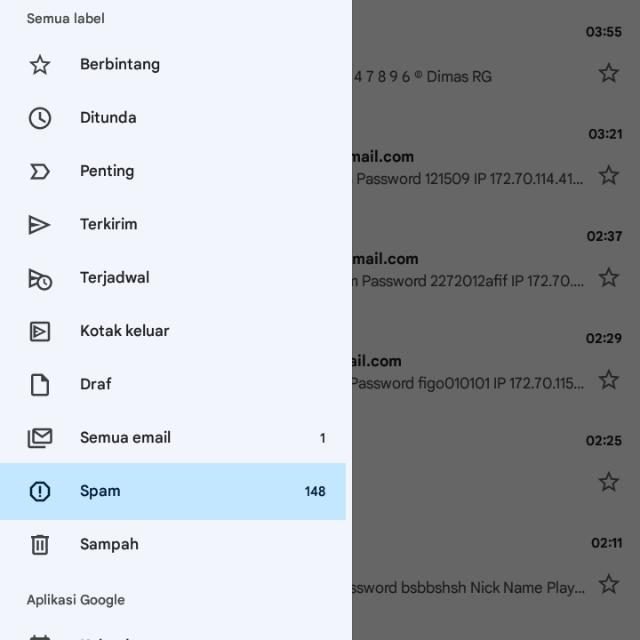Click the paper plane Terkirim icon
Image resolution: width=640 pixels, height=640 pixels.
(x=39, y=225)
